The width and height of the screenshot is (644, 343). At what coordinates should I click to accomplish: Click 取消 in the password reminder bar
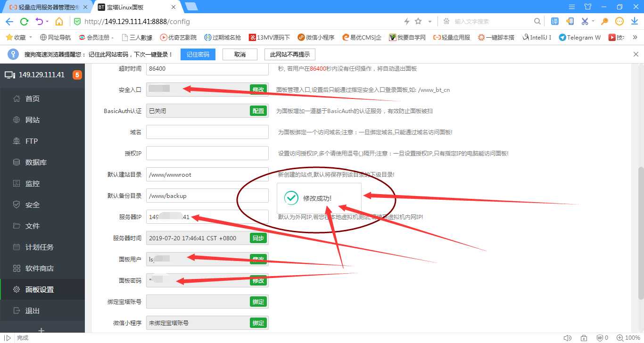240,54
